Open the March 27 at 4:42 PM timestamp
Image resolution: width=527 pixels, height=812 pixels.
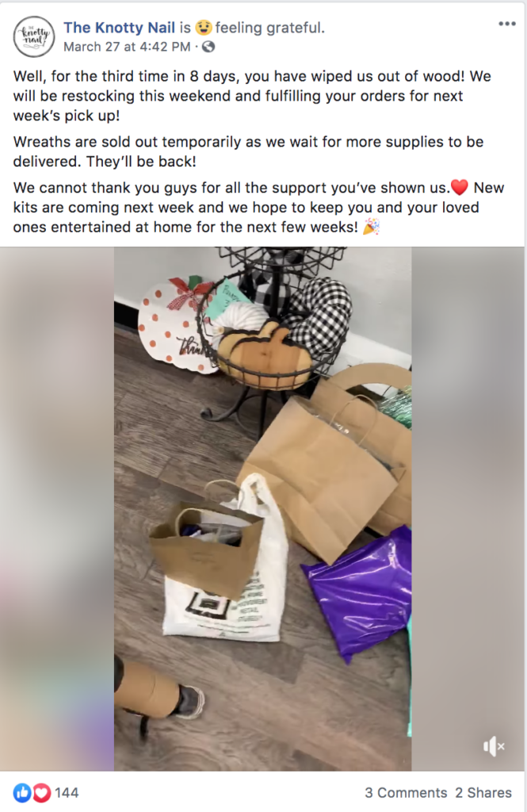pos(127,47)
